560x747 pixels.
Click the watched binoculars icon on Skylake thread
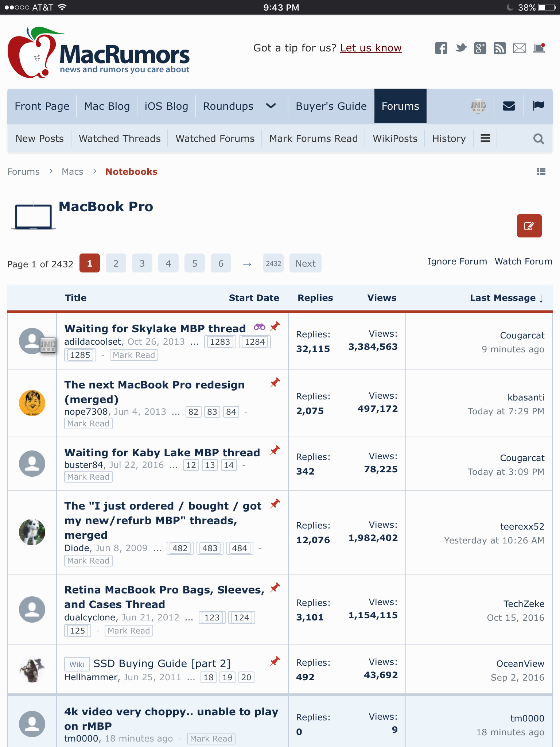pos(260,327)
